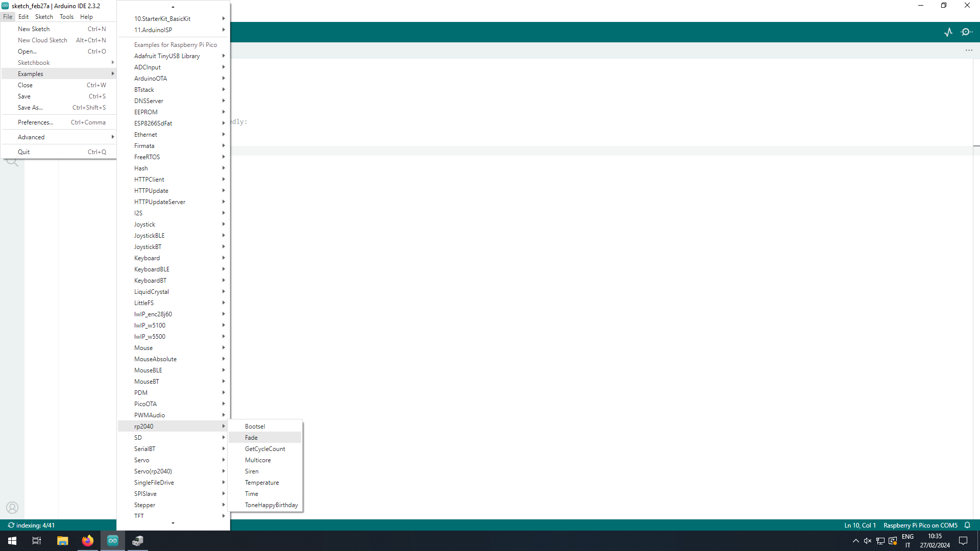Open the device installer taskbar icon
Image resolution: width=980 pixels, height=551 pixels.
tap(138, 541)
